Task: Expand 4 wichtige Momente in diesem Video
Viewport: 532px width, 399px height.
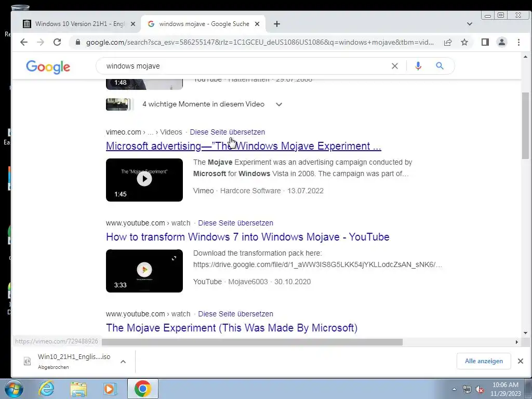Action: point(279,104)
